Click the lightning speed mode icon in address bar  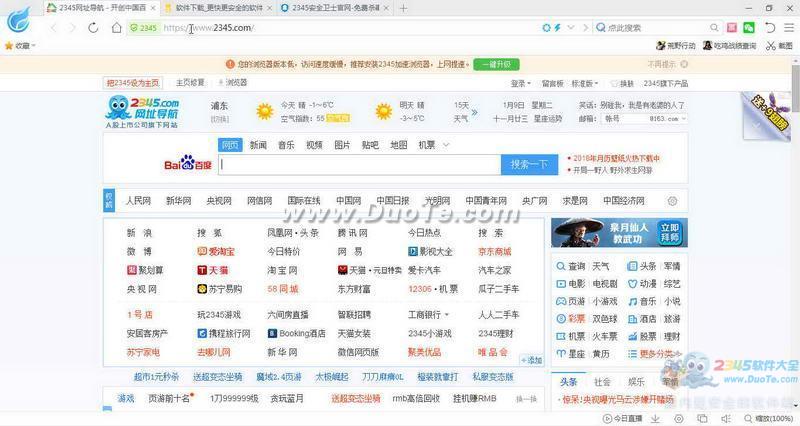pyautogui.click(x=558, y=28)
